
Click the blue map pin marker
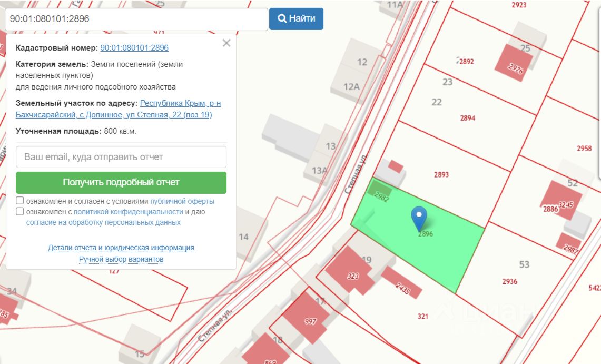tap(419, 219)
